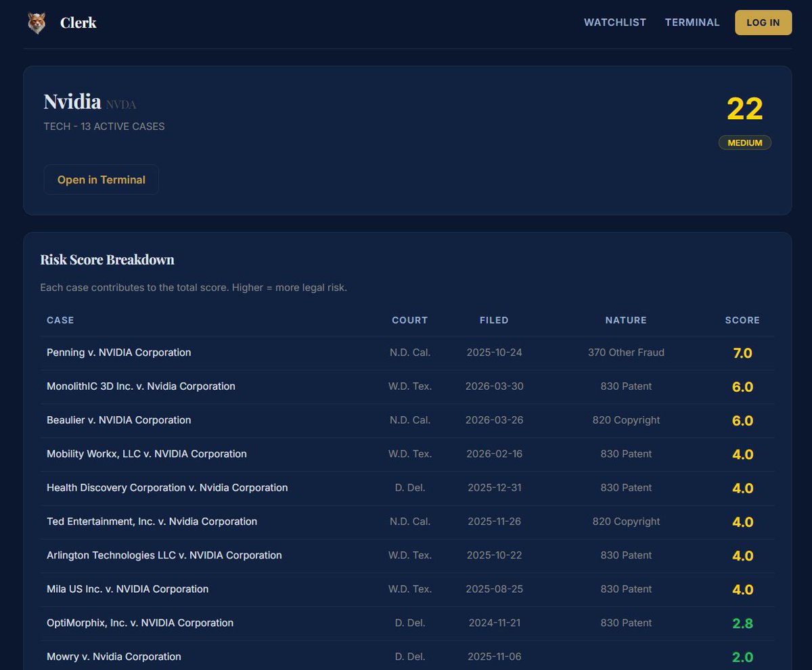
Task: Click the COURT column header
Action: [x=410, y=320]
